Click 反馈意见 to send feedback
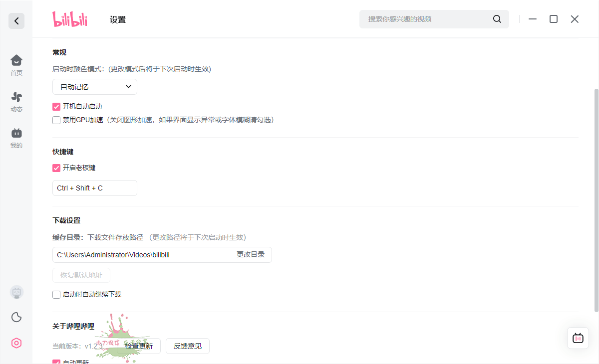Image resolution: width=599 pixels, height=364 pixels. pos(187,346)
